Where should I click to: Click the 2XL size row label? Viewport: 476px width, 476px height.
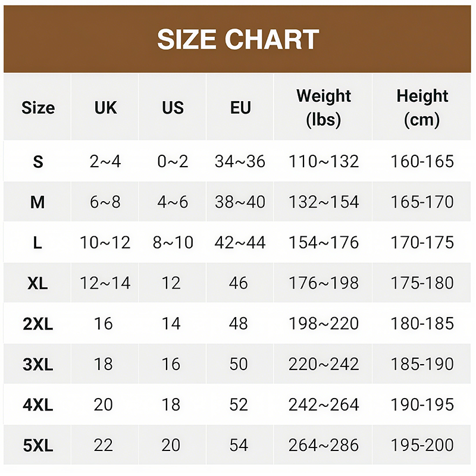click(x=37, y=324)
